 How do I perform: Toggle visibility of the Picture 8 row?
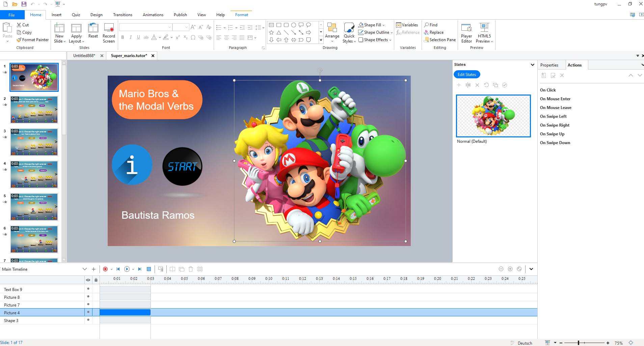pyautogui.click(x=88, y=296)
